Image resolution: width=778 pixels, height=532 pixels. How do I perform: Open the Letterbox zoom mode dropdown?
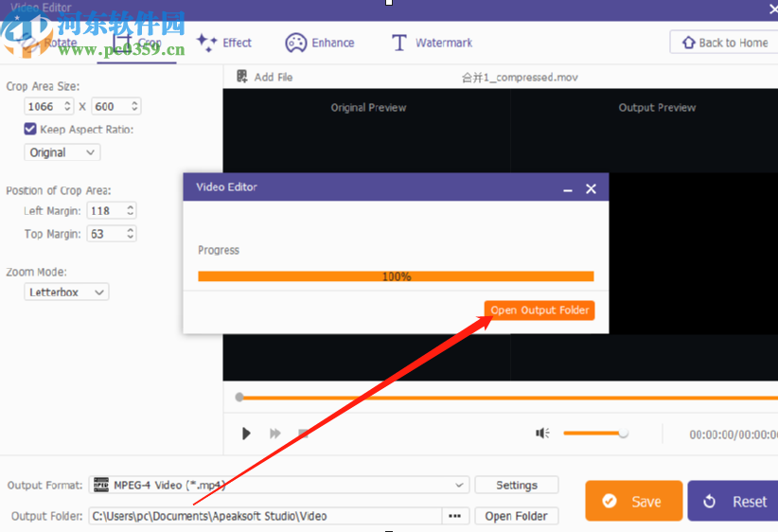click(66, 292)
